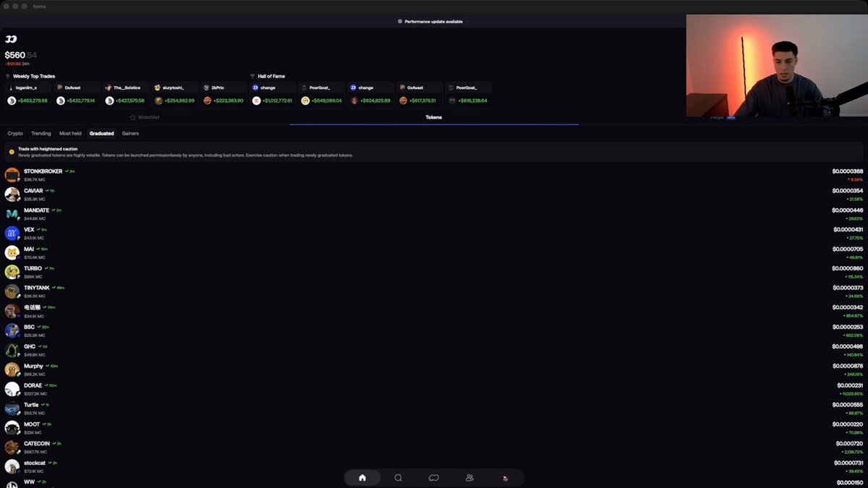Click the MOOT token icon

(x=12, y=428)
